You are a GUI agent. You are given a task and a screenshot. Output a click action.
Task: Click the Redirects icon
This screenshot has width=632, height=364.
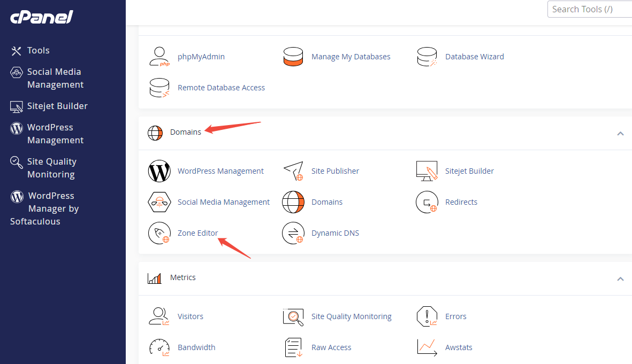coord(427,202)
